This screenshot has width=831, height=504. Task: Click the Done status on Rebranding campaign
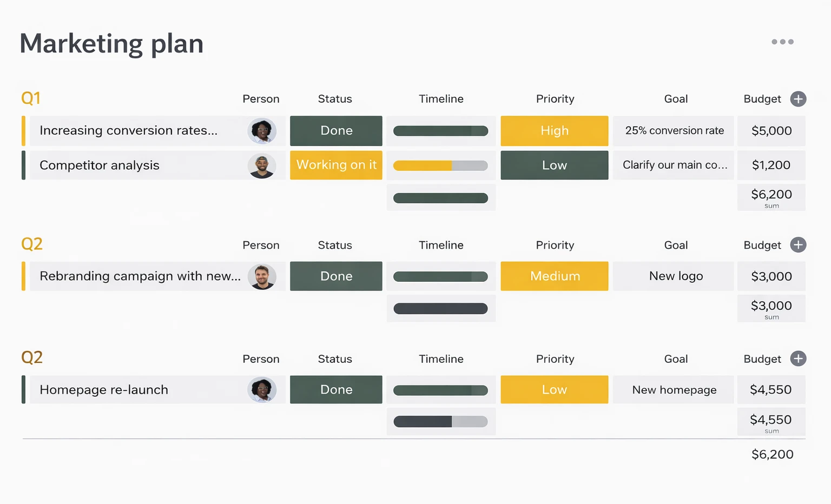tap(336, 276)
